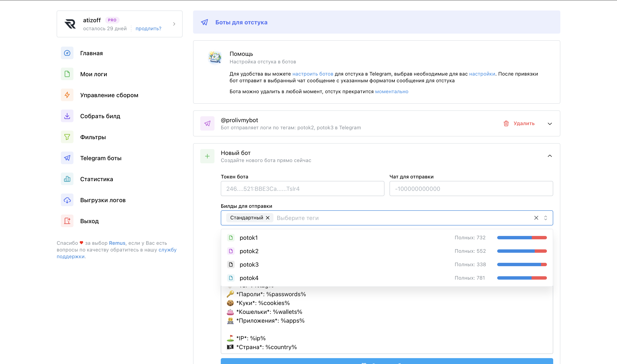Click the download icon for Собрать билд

pyautogui.click(x=67, y=116)
